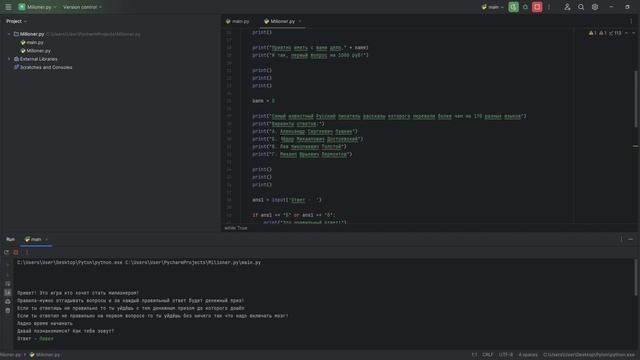Click the green Rerun button in top toolbar
640x360 pixels.
tap(513, 7)
